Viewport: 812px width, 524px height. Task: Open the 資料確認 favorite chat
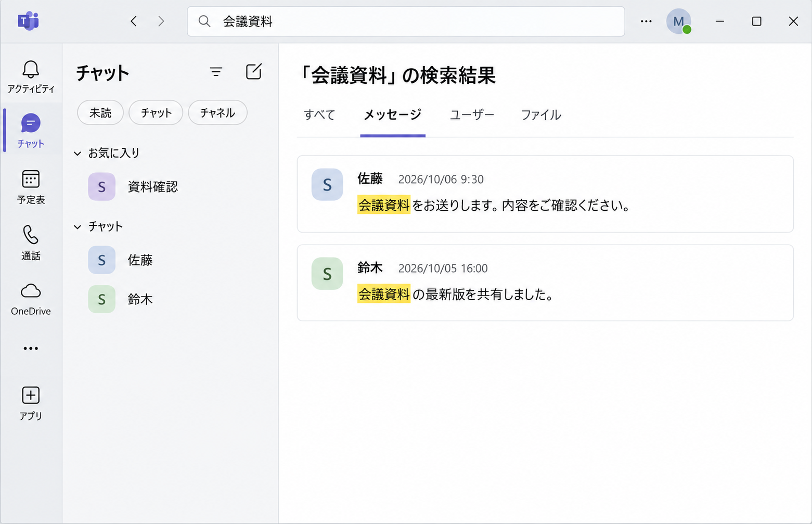(x=172, y=187)
